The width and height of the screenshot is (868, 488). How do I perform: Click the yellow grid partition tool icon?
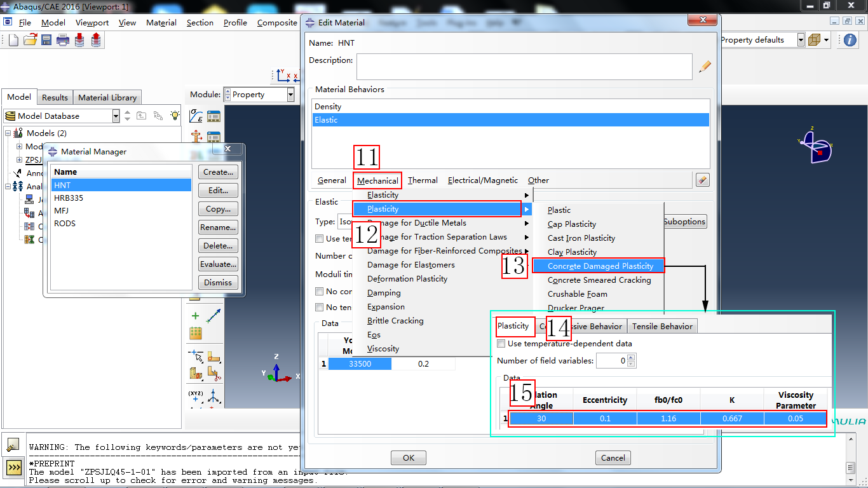(x=196, y=333)
